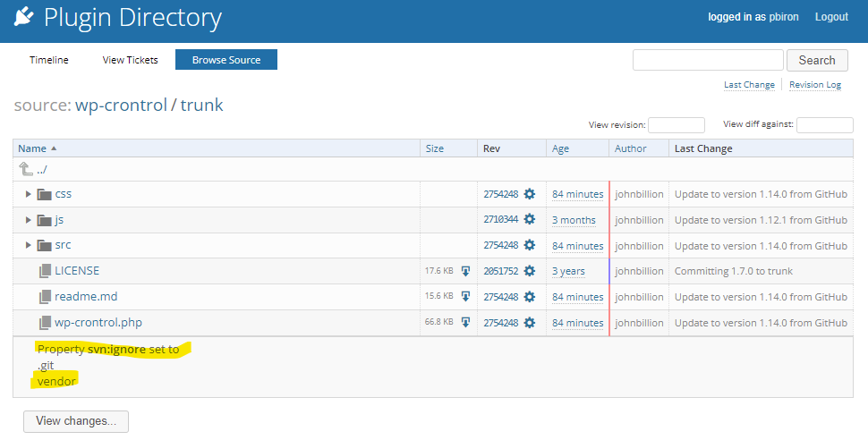Click the wp-crontrol.php file icon
868x440 pixels.
(x=45, y=323)
